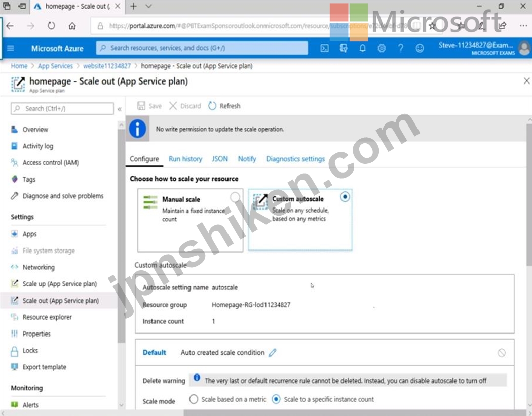Click the main content vertical scrollbar
The height and width of the screenshot is (416, 532).
click(529, 195)
